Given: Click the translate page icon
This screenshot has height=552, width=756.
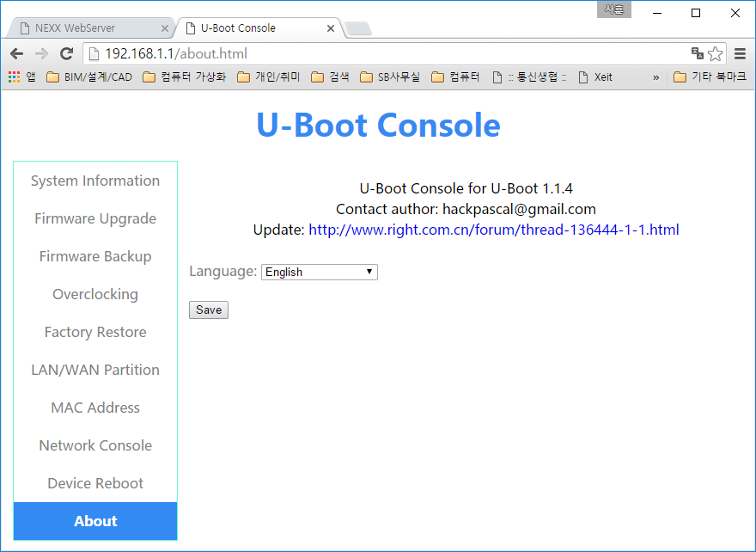Looking at the screenshot, I should [x=698, y=53].
